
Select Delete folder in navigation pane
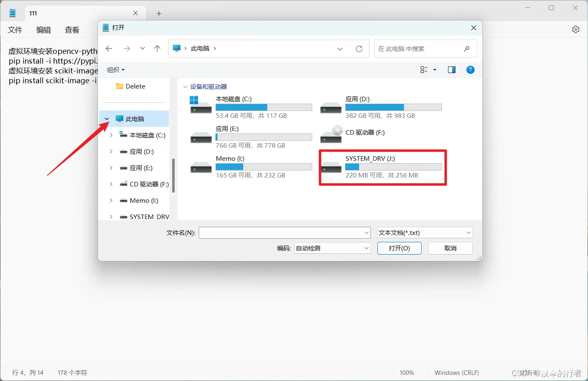click(131, 86)
